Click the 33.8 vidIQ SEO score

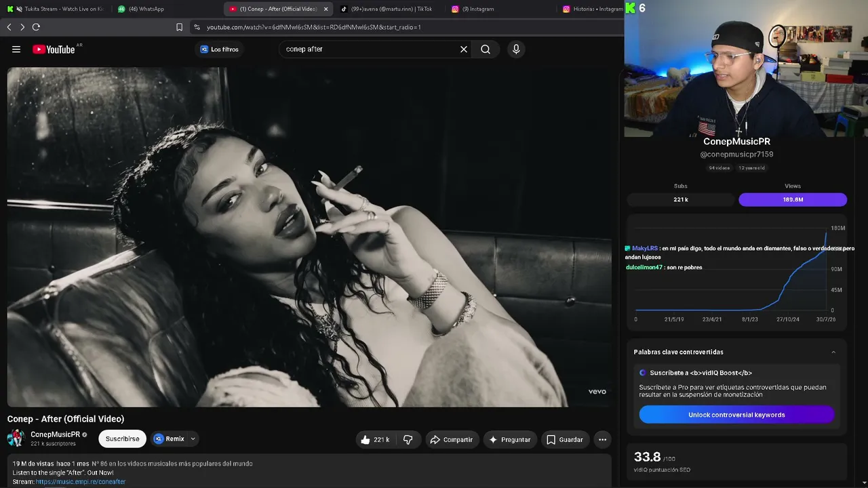coord(647,457)
